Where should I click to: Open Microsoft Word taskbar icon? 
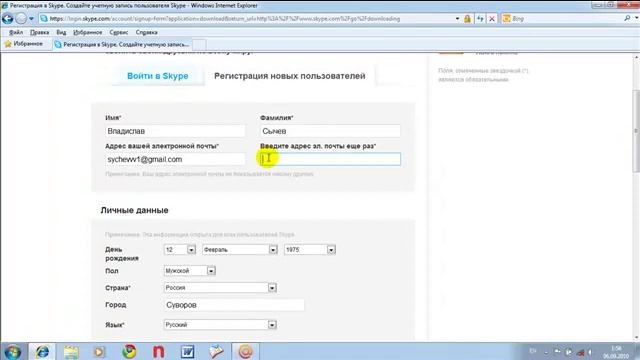[187, 351]
